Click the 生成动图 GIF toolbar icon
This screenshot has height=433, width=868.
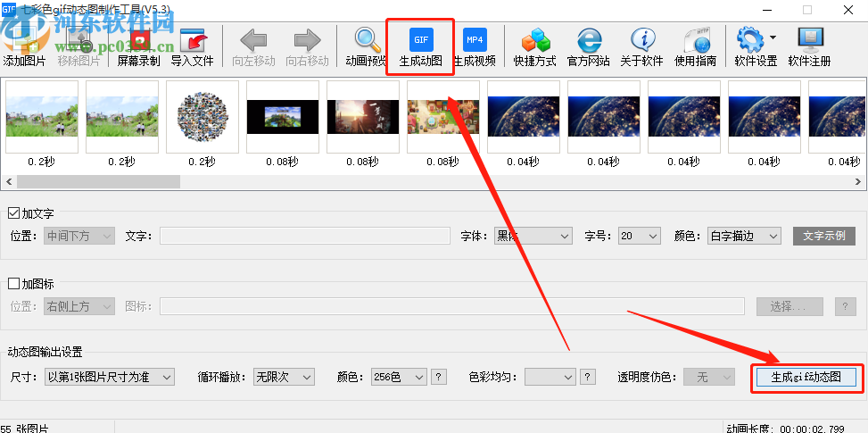[x=421, y=40]
